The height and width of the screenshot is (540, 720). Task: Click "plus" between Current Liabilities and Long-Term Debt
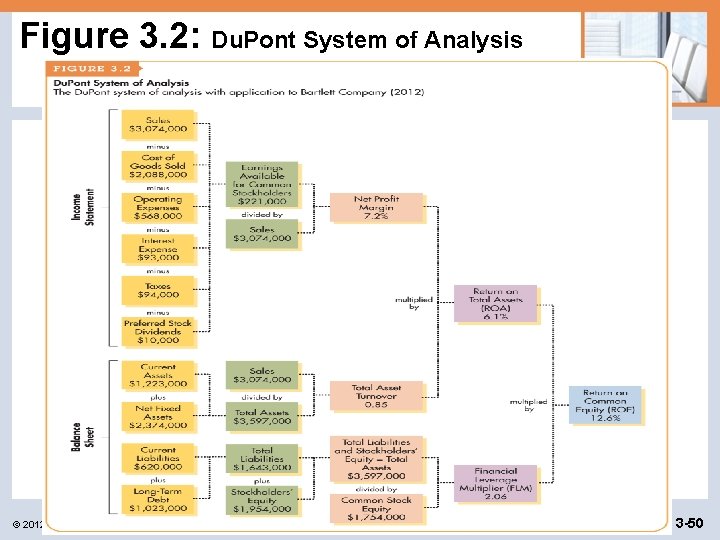tap(158, 480)
